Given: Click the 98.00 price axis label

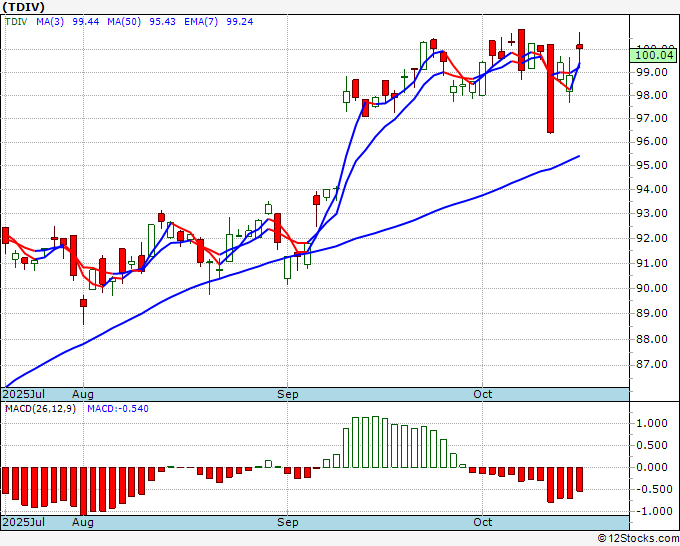Looking at the screenshot, I should point(651,95).
